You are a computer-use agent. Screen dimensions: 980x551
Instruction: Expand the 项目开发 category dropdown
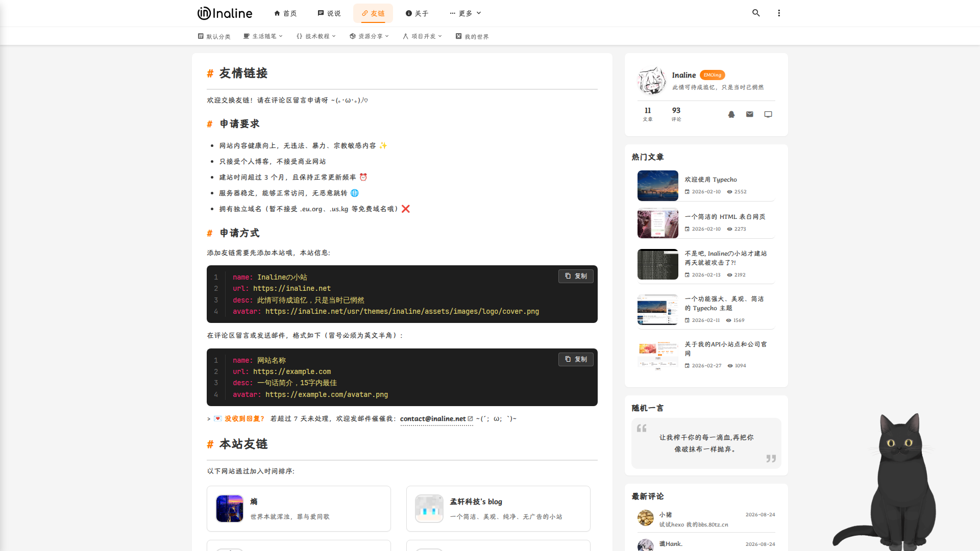423,36
